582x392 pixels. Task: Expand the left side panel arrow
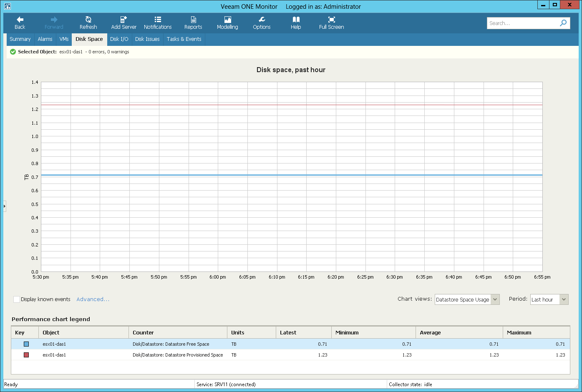5,206
